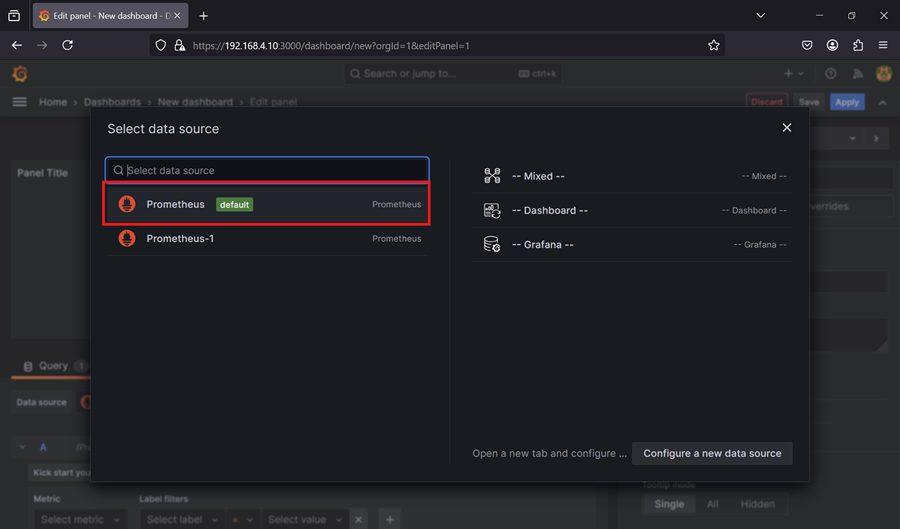Image resolution: width=900 pixels, height=529 pixels.
Task: Open the Firefox application menu
Action: (883, 45)
